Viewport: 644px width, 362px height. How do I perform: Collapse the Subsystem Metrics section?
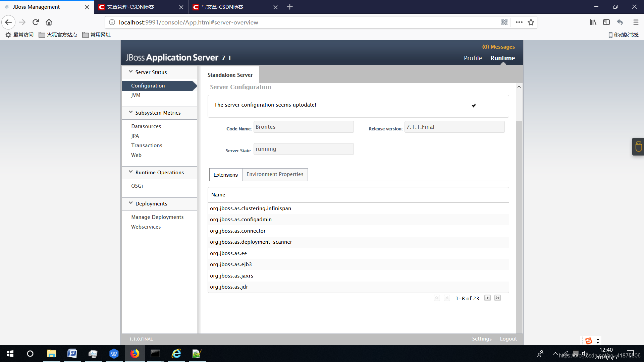coord(130,112)
